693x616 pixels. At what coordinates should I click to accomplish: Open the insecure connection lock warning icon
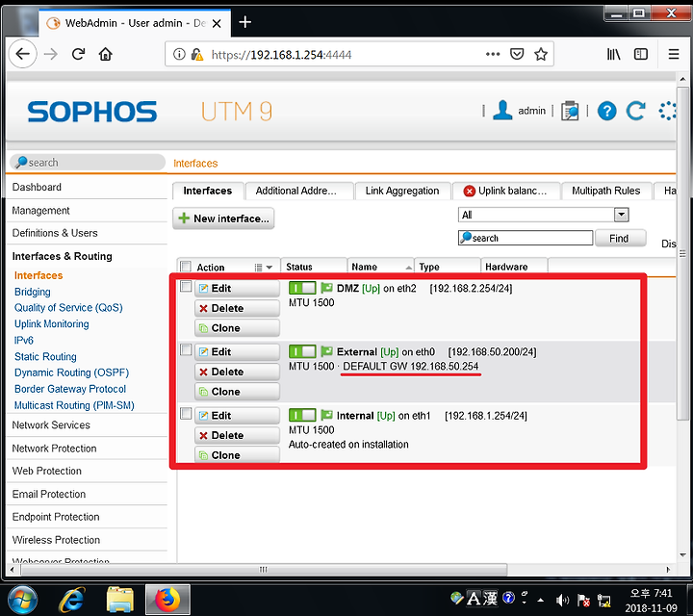pyautogui.click(x=196, y=54)
